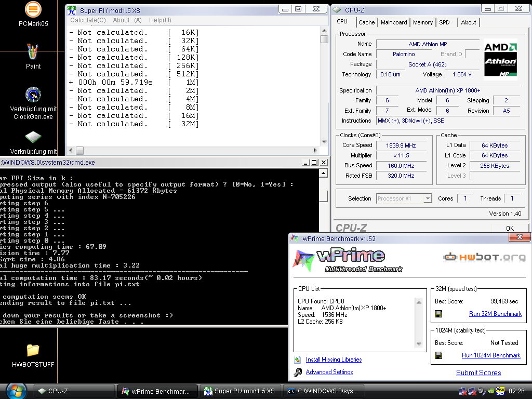Switch to cmd.exe window in the taskbar
This screenshot has height=399, width=532.
(323, 391)
